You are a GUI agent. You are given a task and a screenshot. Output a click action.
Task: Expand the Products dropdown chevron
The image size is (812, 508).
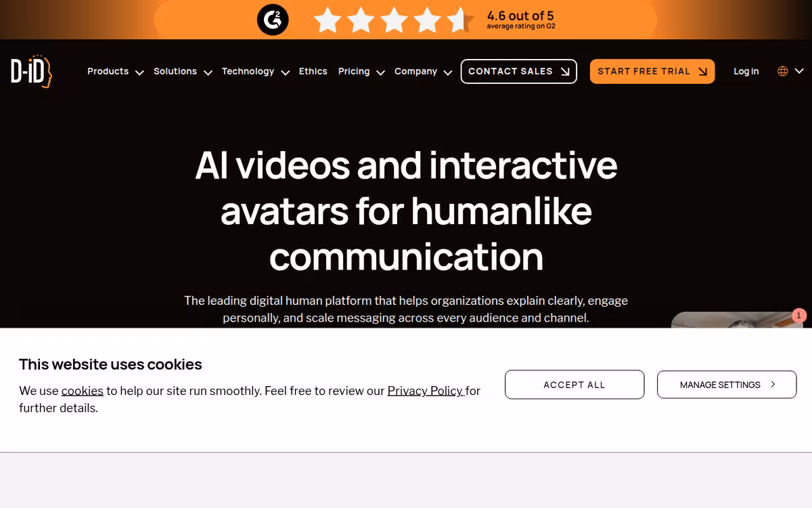click(x=139, y=72)
